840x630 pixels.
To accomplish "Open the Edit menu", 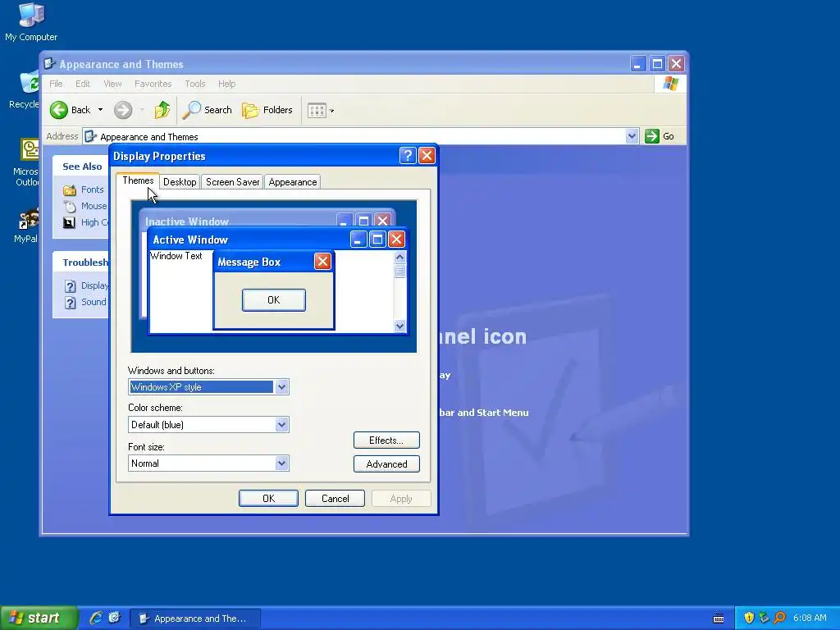I will (x=83, y=84).
